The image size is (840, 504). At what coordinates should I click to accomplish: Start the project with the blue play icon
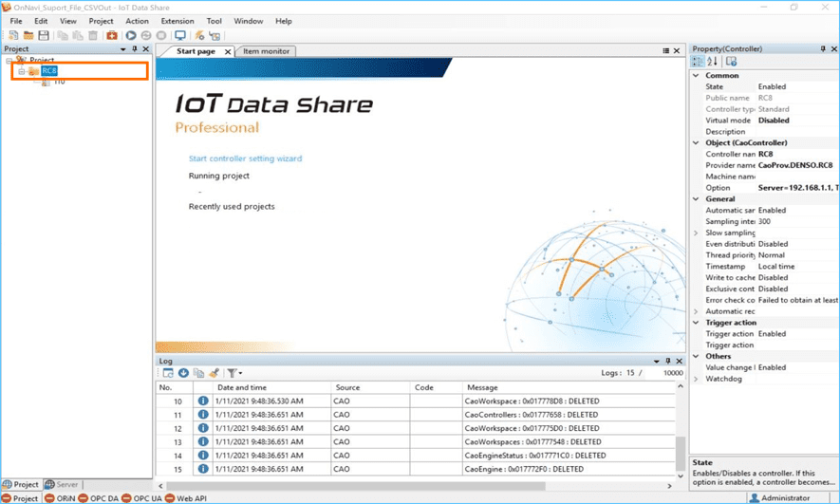coord(131,35)
